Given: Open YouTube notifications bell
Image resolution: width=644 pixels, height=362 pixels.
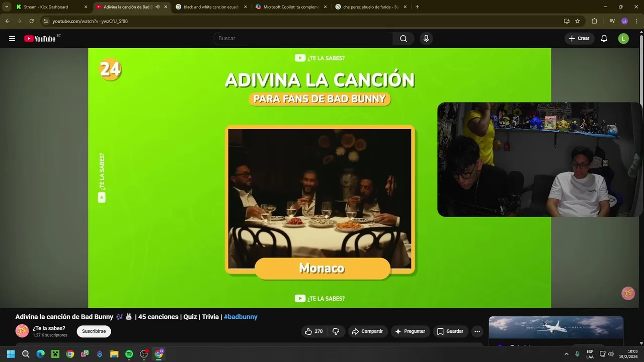Looking at the screenshot, I should [604, 39].
